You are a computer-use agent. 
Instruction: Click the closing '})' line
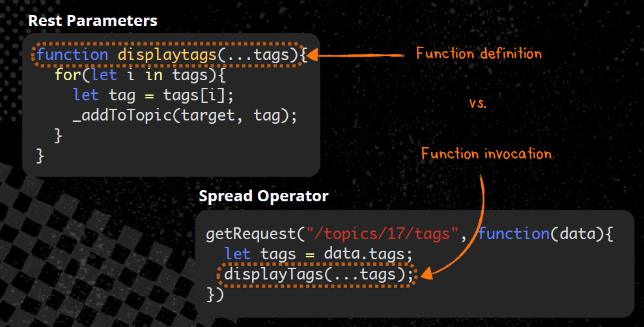click(216, 294)
